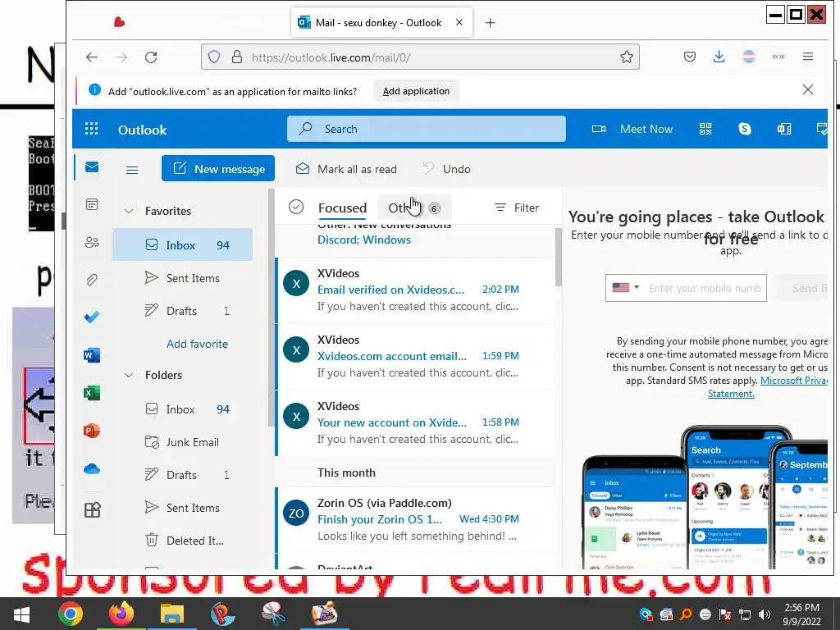Select Inbox under Favorites
The height and width of the screenshot is (630, 840).
pyautogui.click(x=182, y=244)
